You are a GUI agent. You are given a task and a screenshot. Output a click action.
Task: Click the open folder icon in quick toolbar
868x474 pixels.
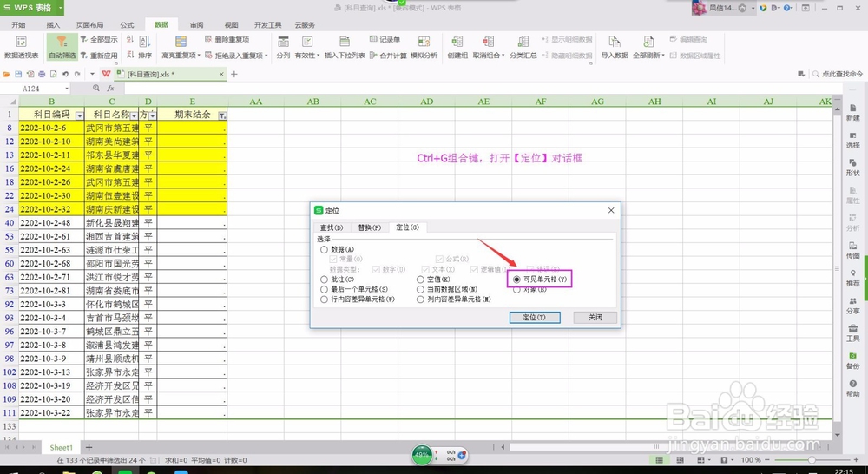(x=7, y=74)
